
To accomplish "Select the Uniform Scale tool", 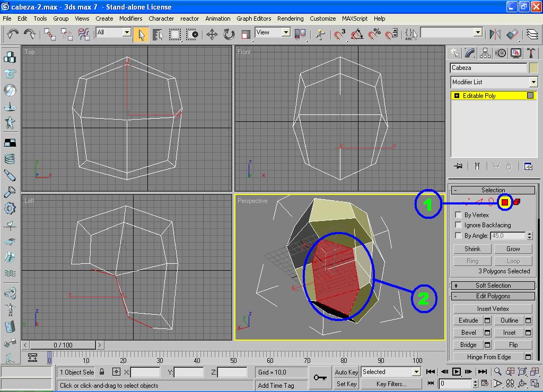I will click(246, 34).
